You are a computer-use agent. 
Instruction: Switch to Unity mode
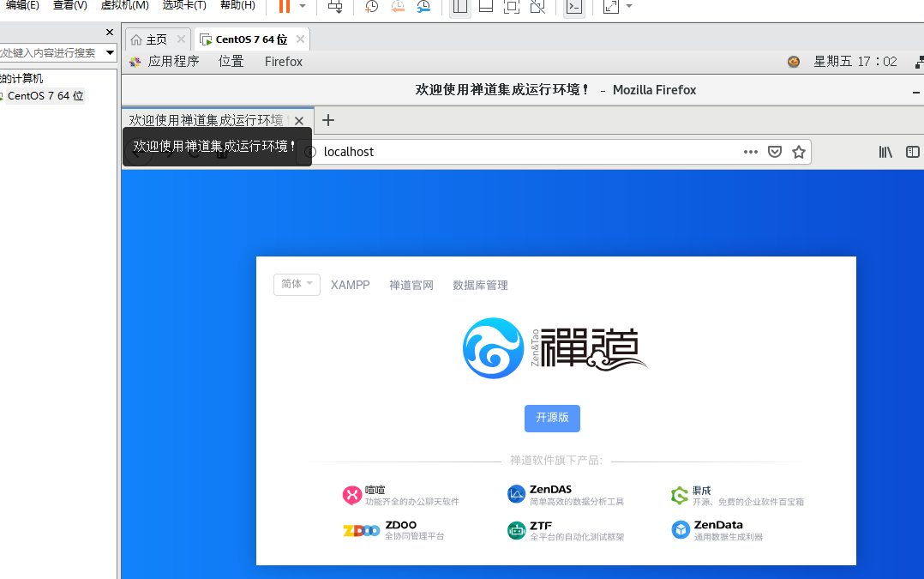tap(537, 7)
